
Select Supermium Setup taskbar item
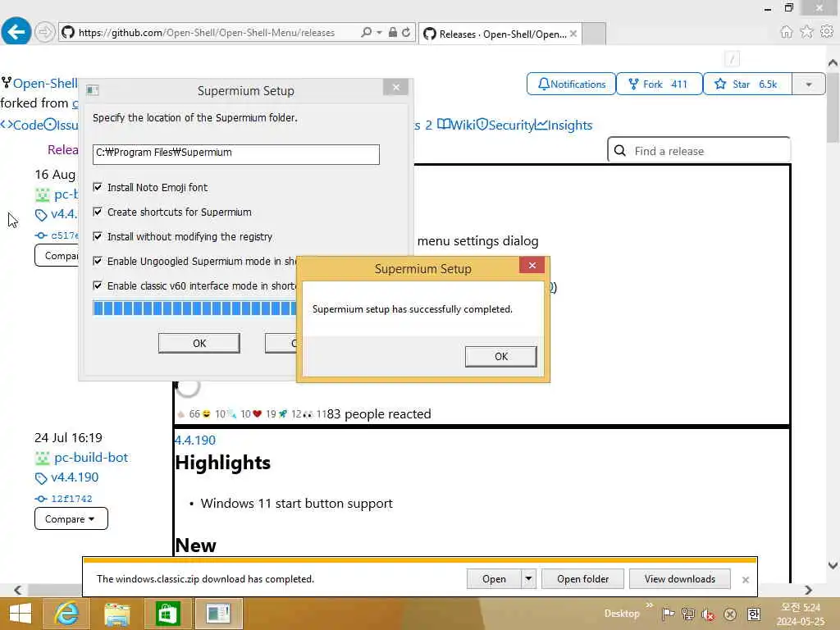218,614
